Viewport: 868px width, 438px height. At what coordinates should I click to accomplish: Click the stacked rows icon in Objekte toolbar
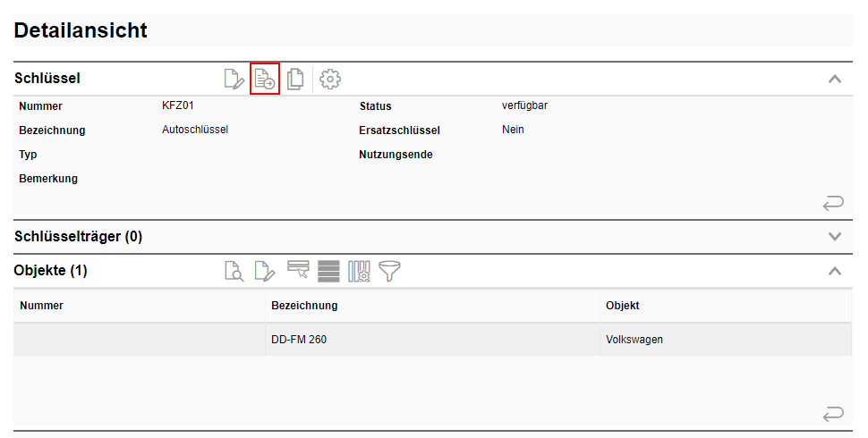click(x=328, y=271)
